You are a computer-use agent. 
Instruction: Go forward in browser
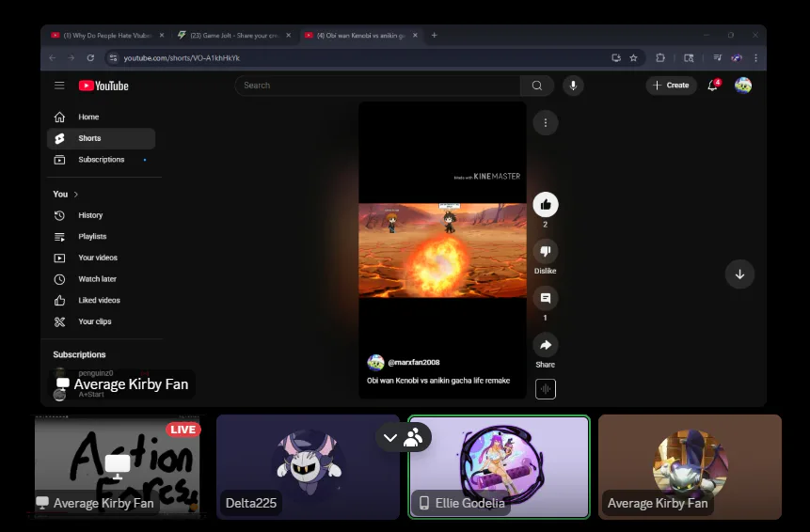click(71, 58)
